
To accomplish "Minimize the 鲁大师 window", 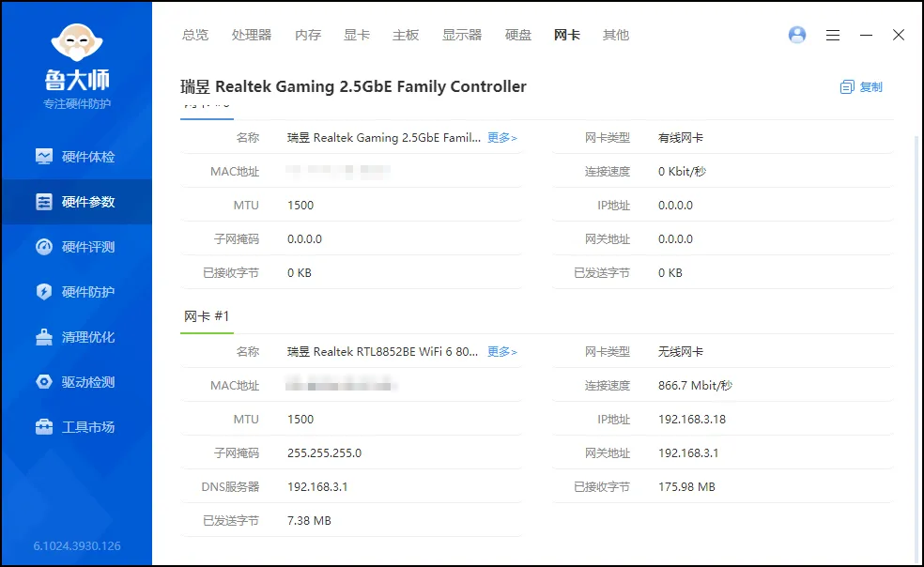I will 866,36.
